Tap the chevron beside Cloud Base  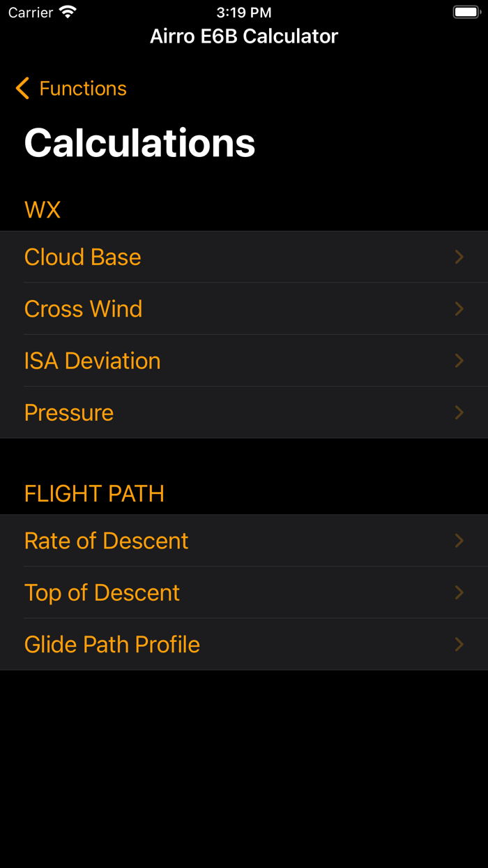coord(459,257)
